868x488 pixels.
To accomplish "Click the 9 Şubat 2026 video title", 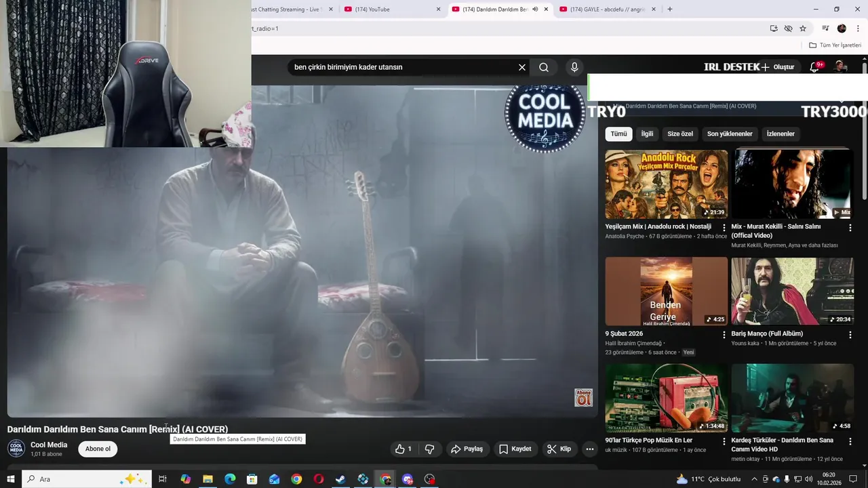I will point(624,333).
